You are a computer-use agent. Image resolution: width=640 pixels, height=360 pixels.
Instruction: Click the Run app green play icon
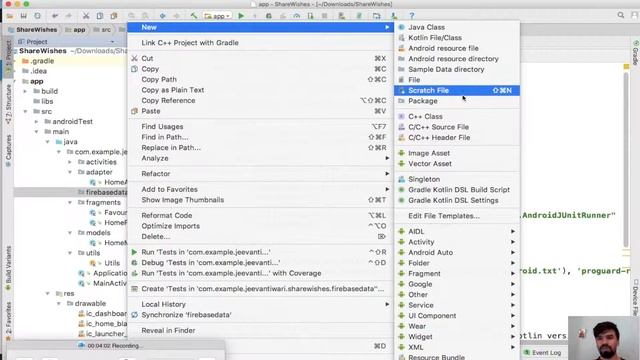[241, 16]
